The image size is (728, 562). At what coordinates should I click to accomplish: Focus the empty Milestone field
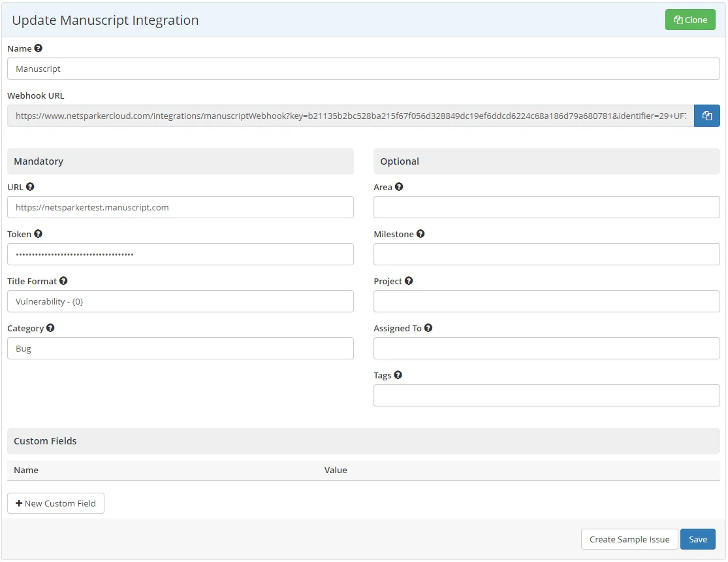point(546,254)
